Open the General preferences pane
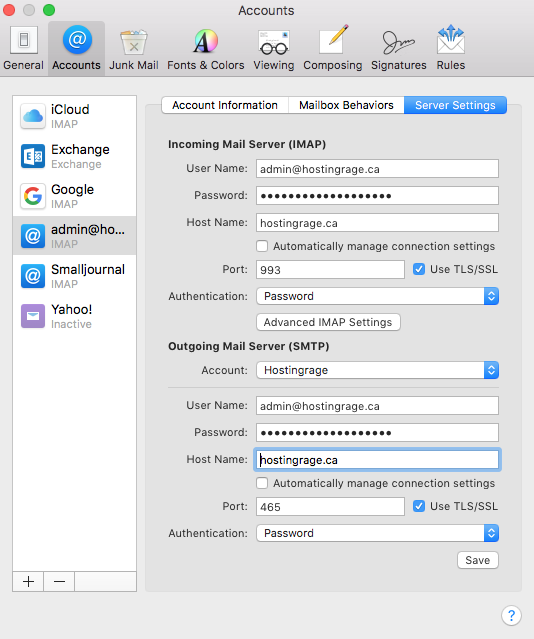Image resolution: width=534 pixels, height=639 pixels. click(x=23, y=48)
